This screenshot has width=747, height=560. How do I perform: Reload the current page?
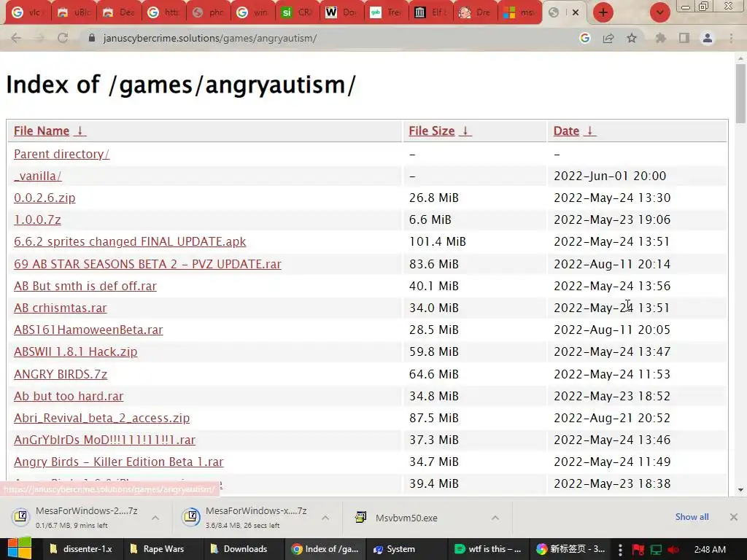(63, 38)
